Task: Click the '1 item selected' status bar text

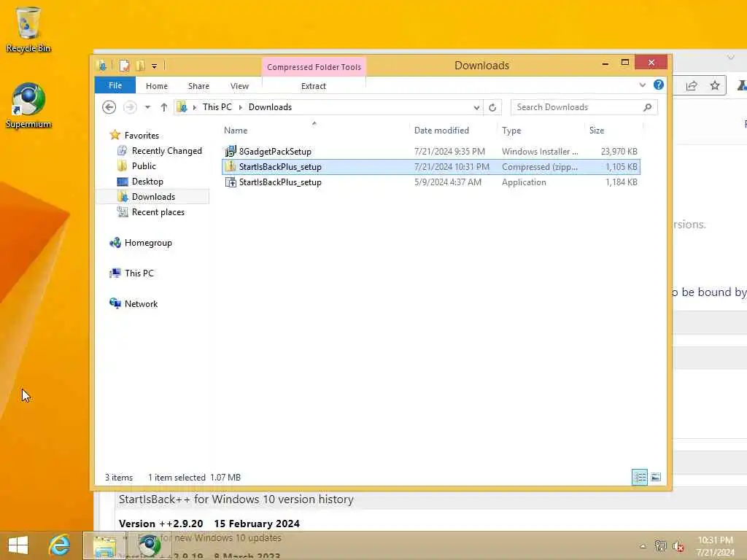Action: (x=177, y=477)
